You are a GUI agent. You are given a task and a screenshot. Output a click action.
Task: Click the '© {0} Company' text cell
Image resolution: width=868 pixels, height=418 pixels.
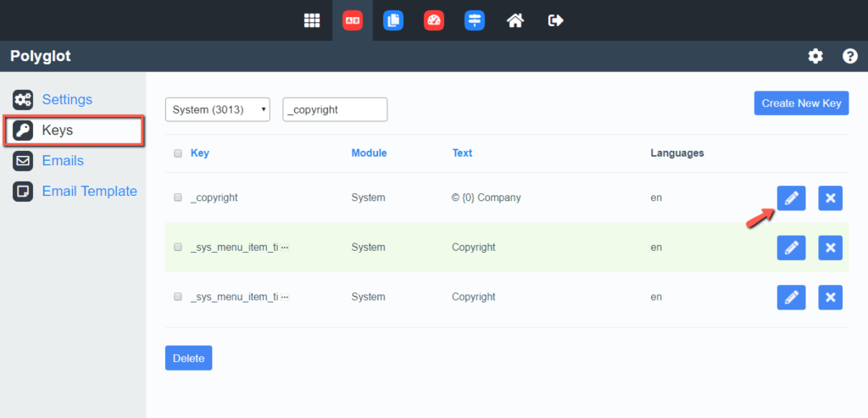tap(486, 198)
